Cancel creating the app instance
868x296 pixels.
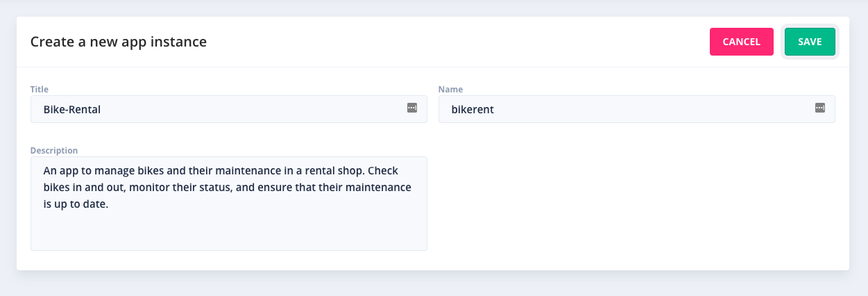pos(742,42)
